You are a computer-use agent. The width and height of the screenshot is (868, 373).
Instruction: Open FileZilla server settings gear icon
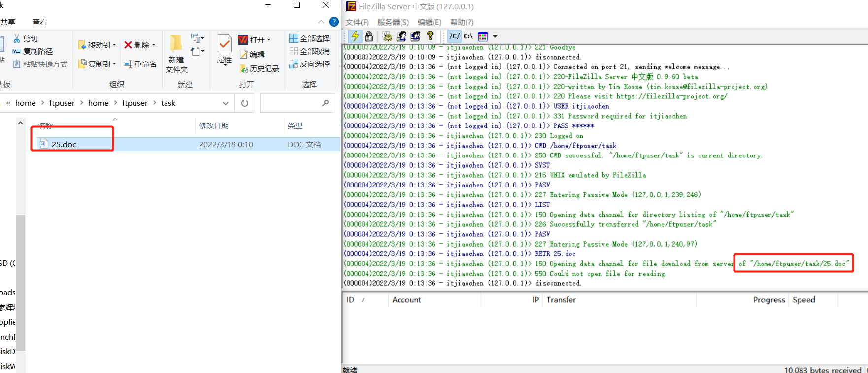387,36
